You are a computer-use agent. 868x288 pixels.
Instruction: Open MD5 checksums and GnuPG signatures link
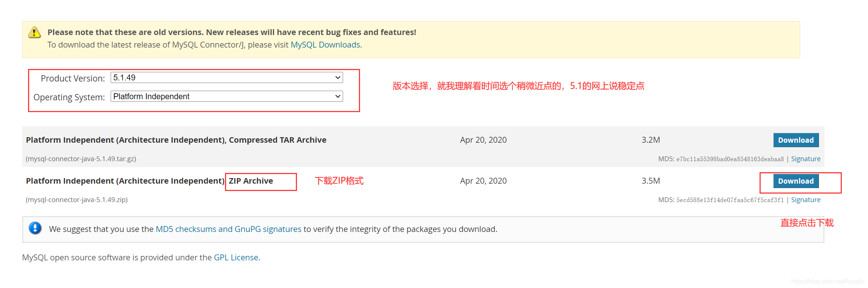click(228, 229)
